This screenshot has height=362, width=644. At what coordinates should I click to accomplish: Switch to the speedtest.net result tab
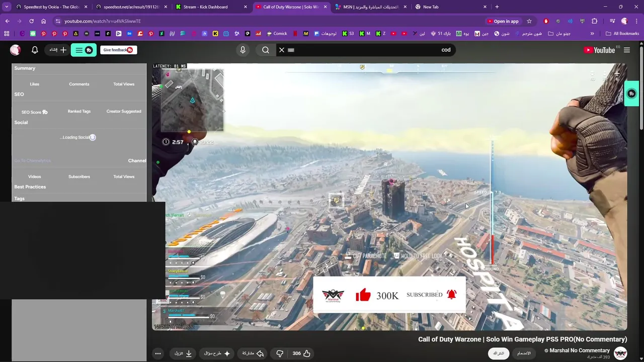[131, 7]
